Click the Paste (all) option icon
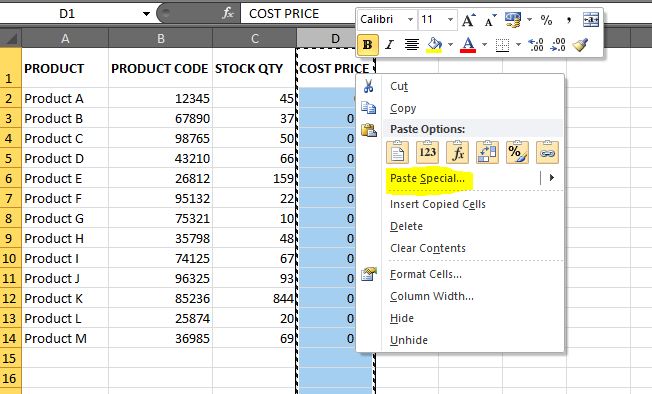Image resolution: width=652 pixels, height=394 pixels. point(398,152)
